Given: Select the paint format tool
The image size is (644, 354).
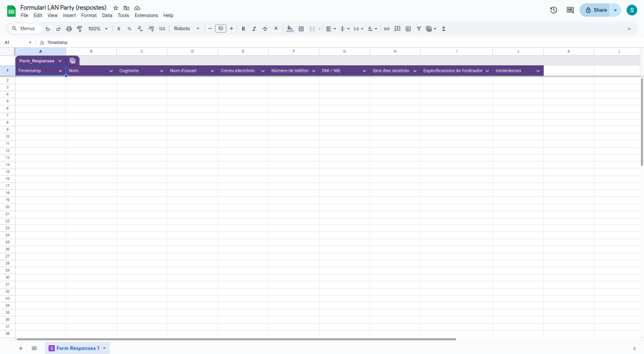Looking at the screenshot, I should click(79, 29).
